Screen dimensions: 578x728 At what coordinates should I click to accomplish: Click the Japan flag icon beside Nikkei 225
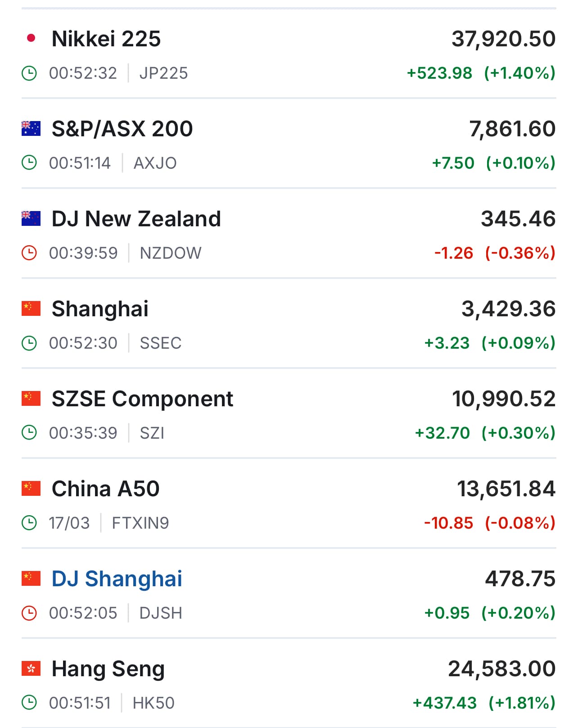tap(31, 39)
